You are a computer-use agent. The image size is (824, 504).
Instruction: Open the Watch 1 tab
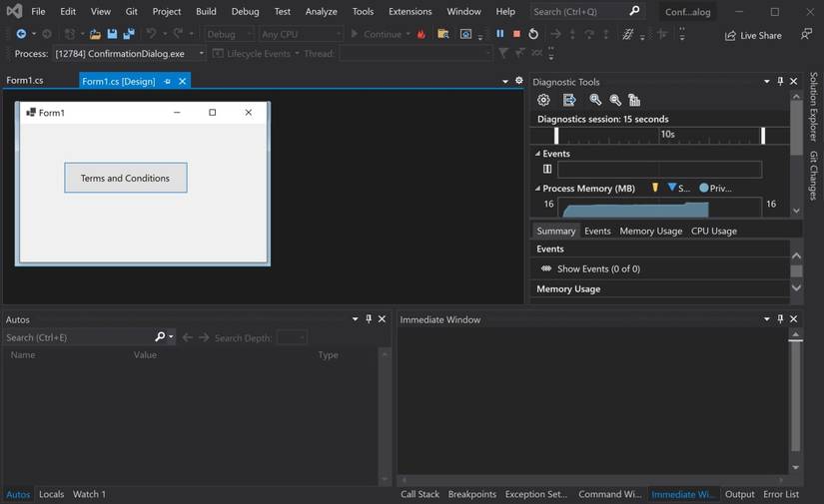pyautogui.click(x=89, y=494)
